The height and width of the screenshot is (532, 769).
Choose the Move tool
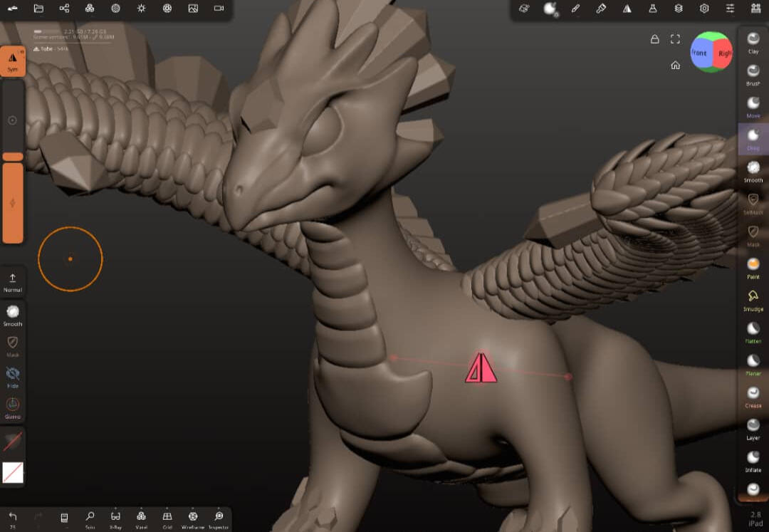753,108
